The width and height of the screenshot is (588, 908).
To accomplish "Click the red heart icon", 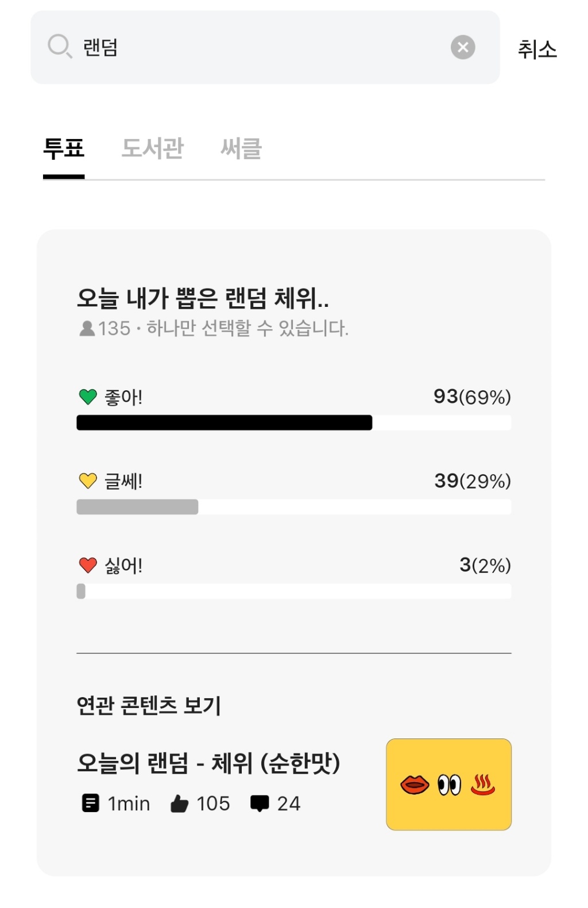I will 88,565.
